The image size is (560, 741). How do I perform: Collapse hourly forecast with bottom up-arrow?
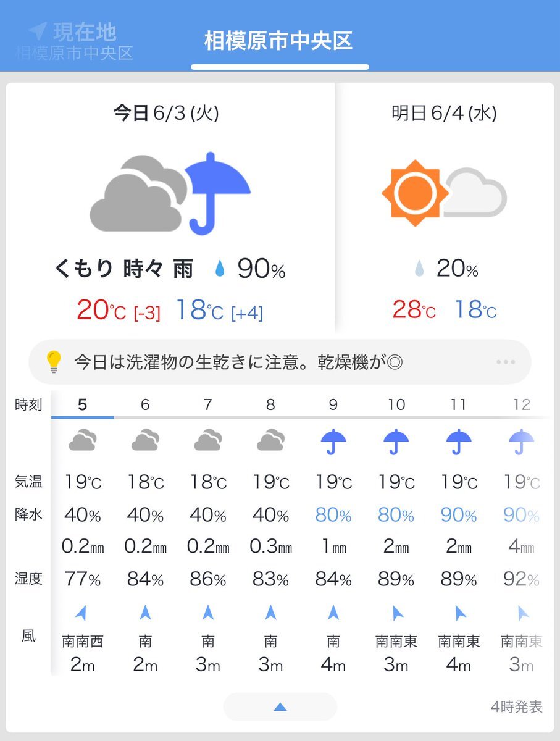pyautogui.click(x=280, y=707)
